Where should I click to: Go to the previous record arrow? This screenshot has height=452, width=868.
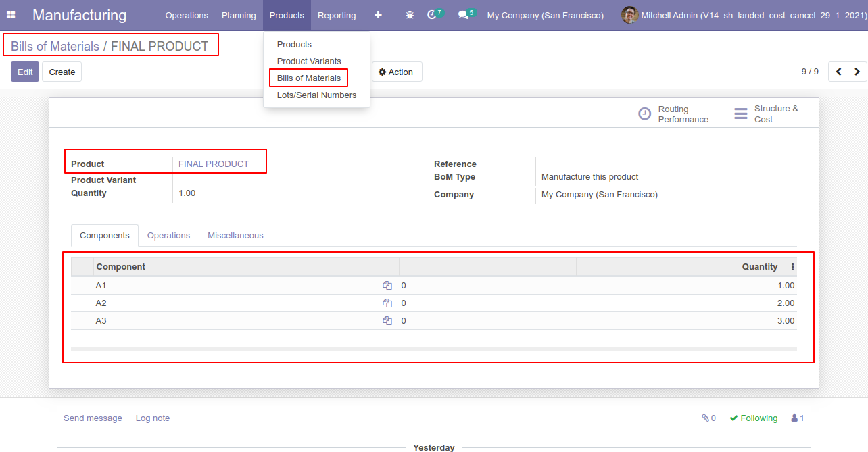pos(838,72)
